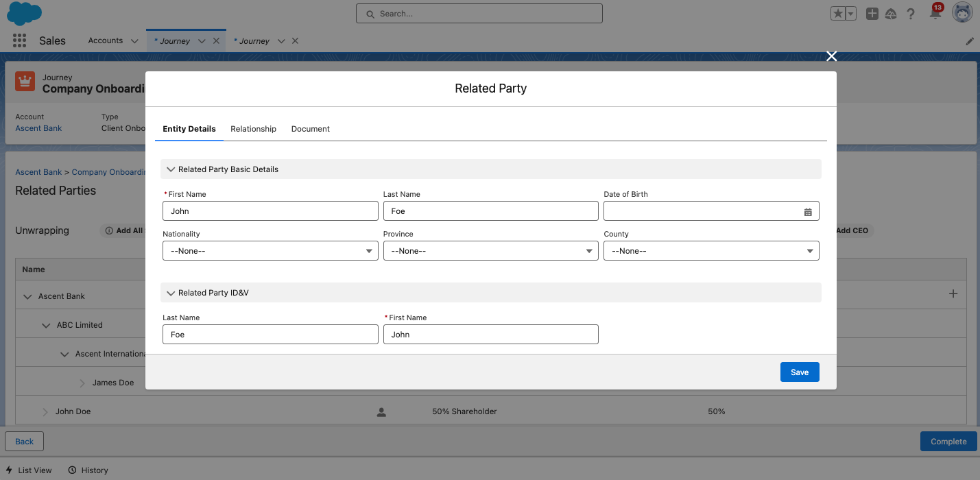Click the user avatar profile icon
Image resolution: width=980 pixels, height=480 pixels.
(x=962, y=13)
